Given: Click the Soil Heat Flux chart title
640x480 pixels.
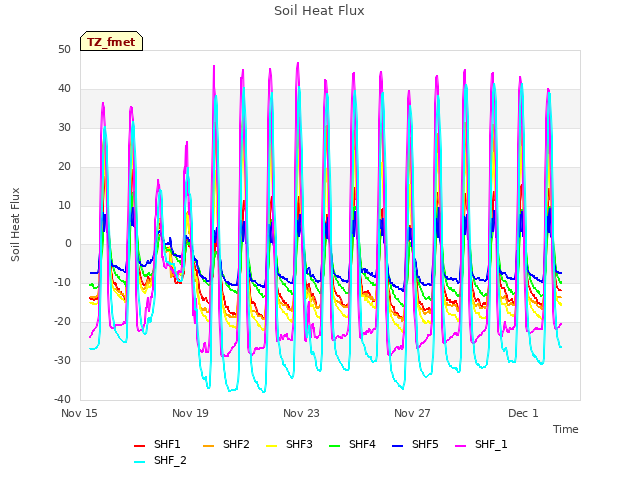Looking at the screenshot, I should (319, 11).
